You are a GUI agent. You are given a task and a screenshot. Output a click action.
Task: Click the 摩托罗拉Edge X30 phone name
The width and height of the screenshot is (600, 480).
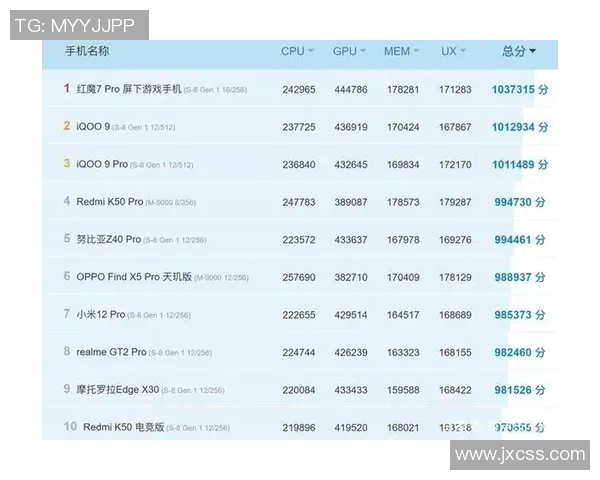click(118, 390)
